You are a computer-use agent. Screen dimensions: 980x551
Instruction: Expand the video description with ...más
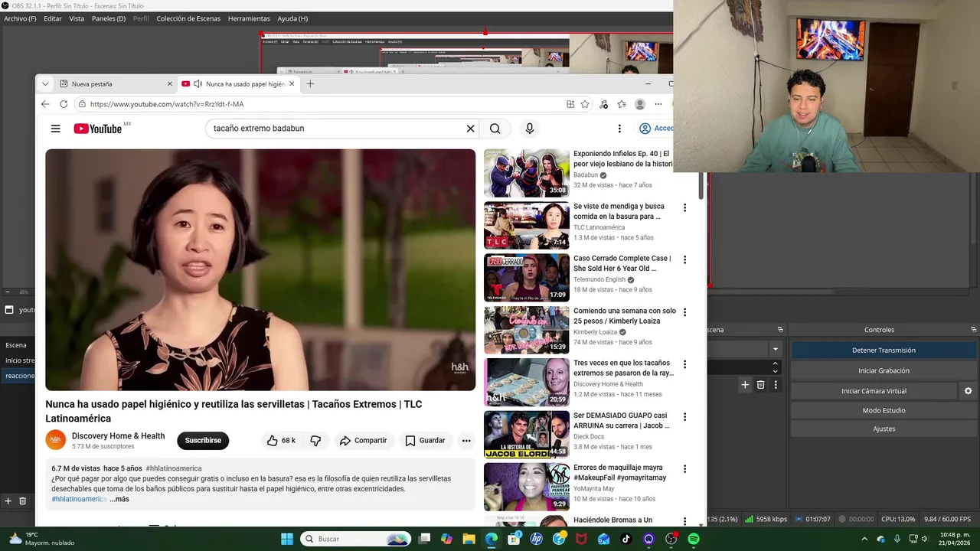(x=119, y=499)
